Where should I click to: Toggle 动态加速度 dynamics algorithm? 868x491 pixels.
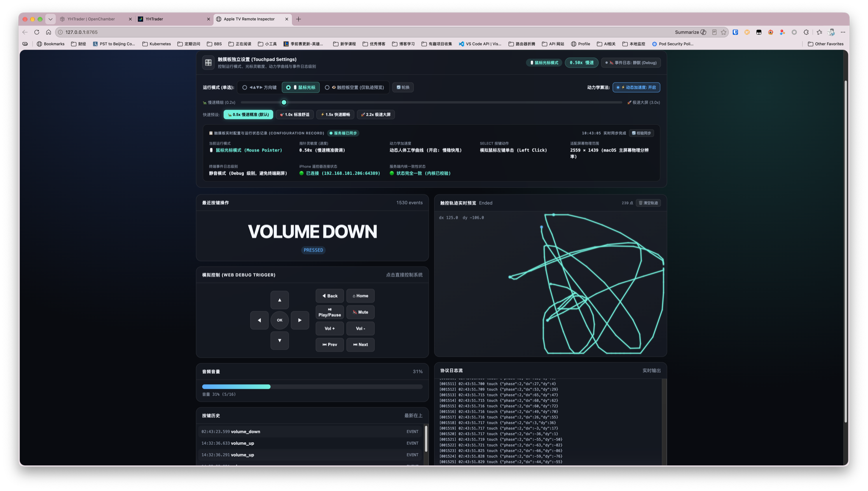click(x=636, y=87)
